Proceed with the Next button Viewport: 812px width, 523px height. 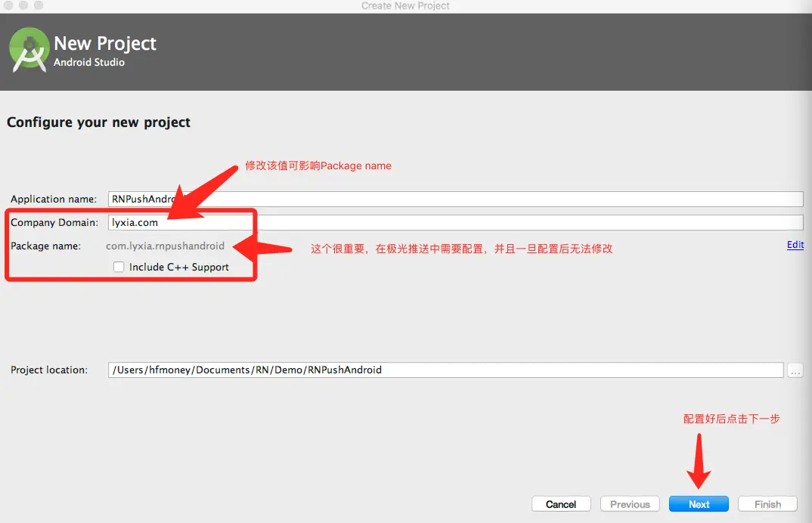point(699,504)
